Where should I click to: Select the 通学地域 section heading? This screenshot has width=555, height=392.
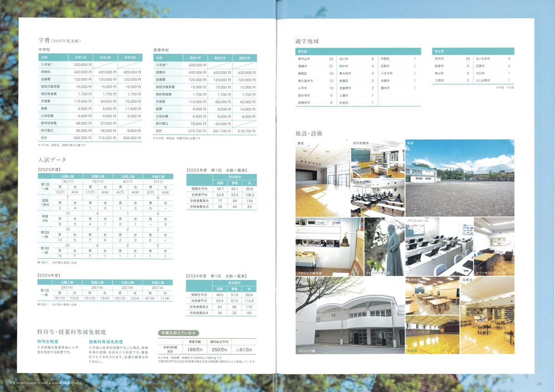pos(309,40)
